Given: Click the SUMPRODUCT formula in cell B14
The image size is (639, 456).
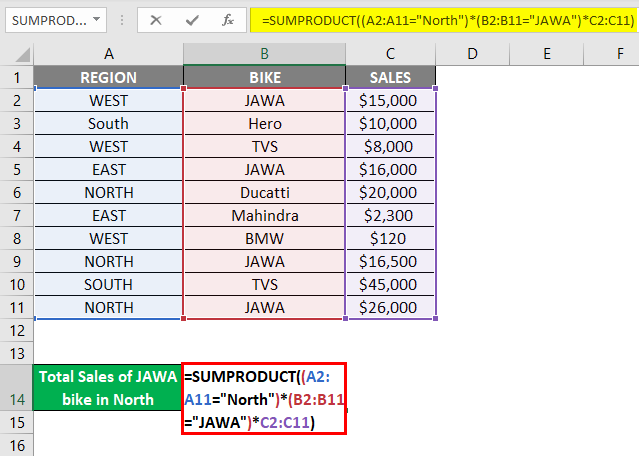Looking at the screenshot, I should (x=264, y=399).
